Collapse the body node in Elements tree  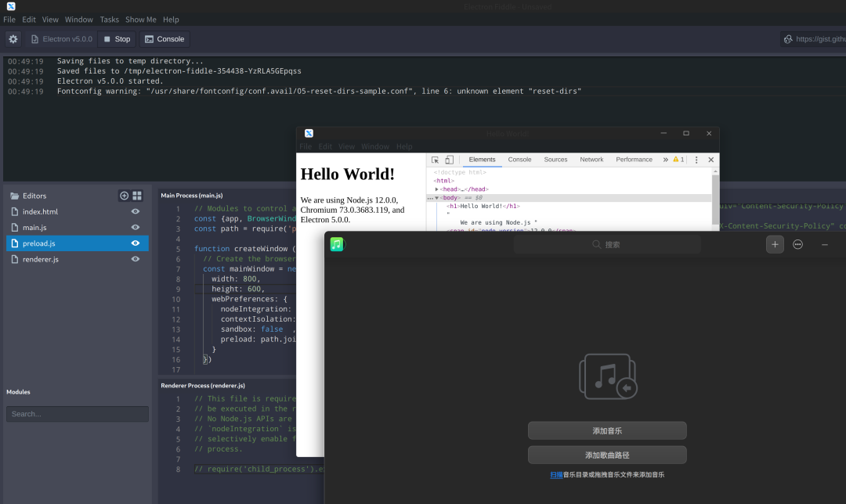436,198
